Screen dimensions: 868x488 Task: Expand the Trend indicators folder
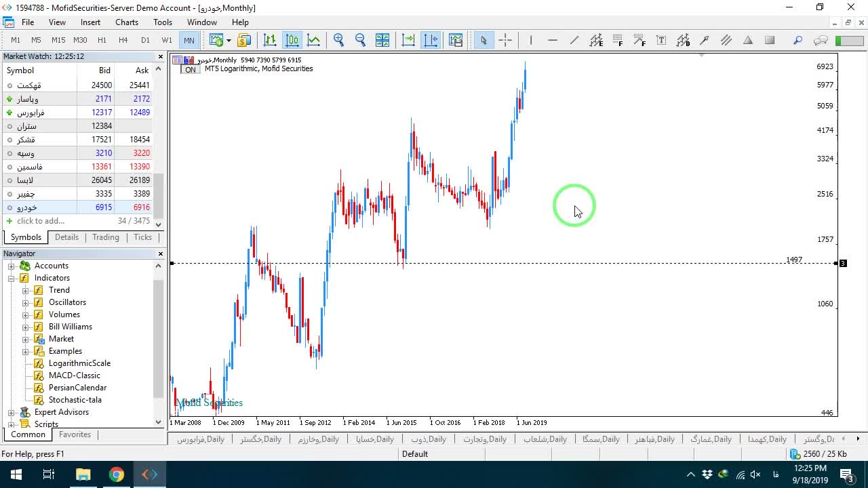tap(26, 290)
